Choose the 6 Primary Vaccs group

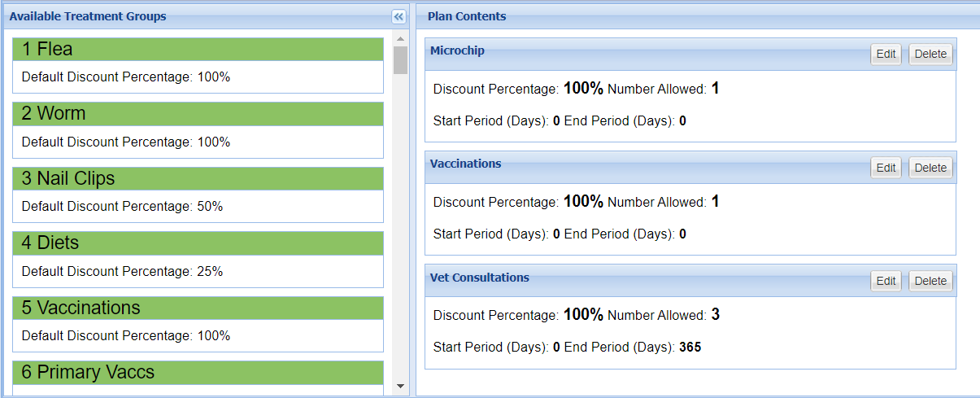click(x=198, y=373)
